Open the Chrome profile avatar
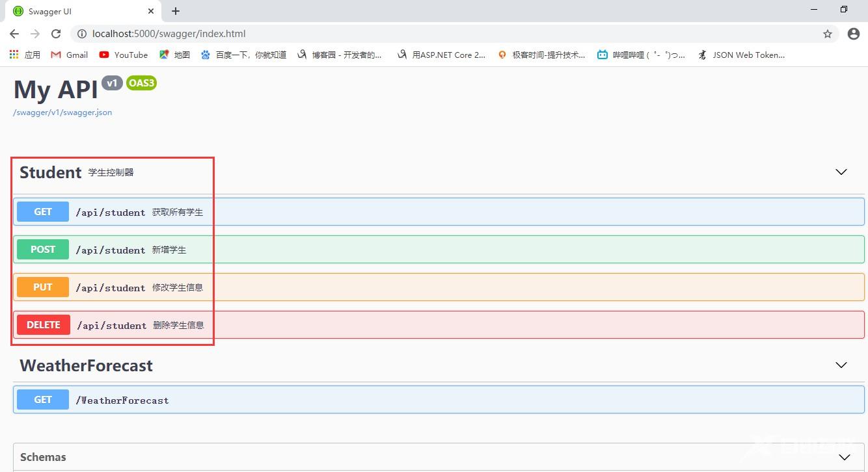 tap(854, 34)
